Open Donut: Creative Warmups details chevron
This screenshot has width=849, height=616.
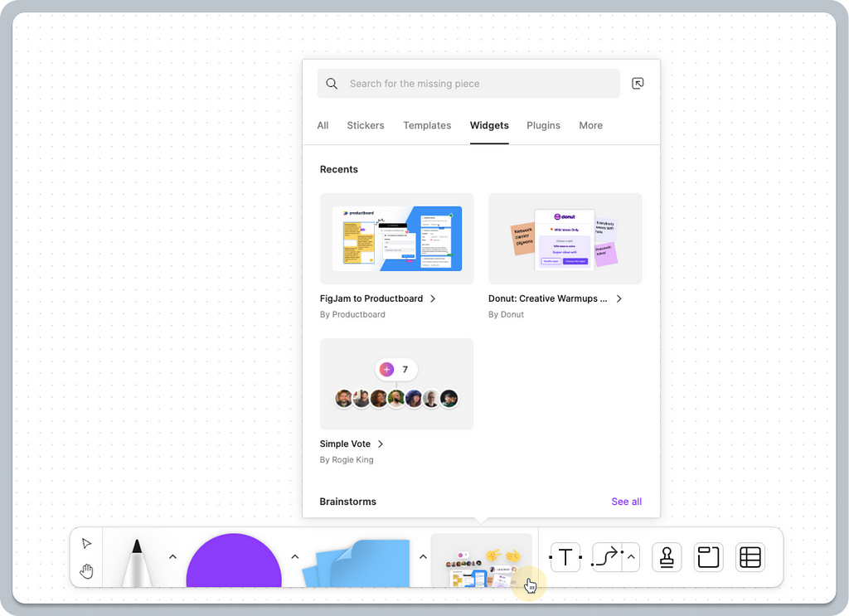(x=619, y=298)
